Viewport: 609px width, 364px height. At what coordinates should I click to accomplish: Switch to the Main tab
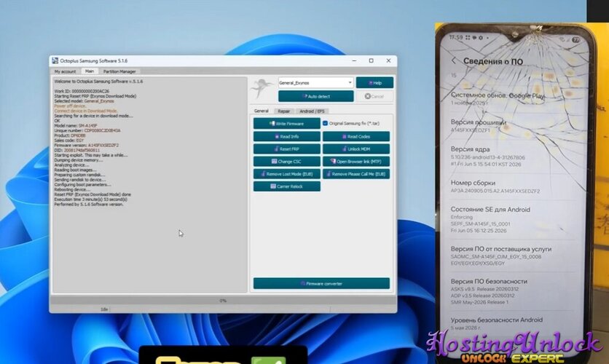(x=90, y=71)
